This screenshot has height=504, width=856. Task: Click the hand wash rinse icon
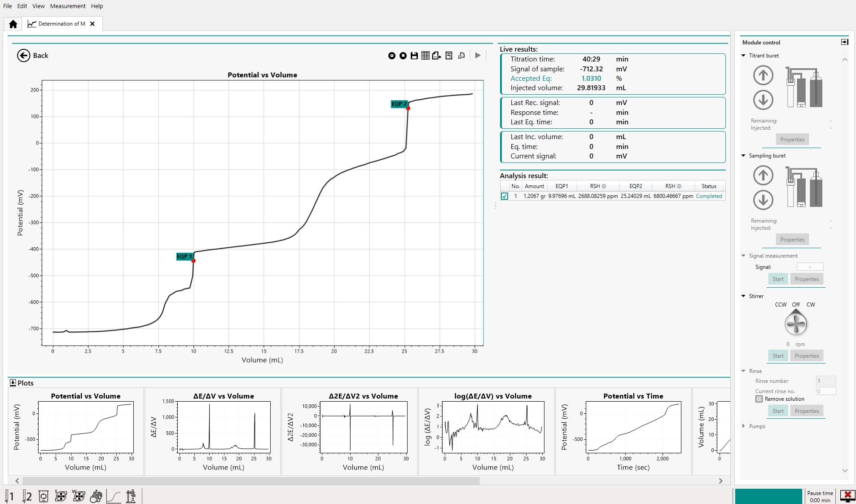(96, 496)
